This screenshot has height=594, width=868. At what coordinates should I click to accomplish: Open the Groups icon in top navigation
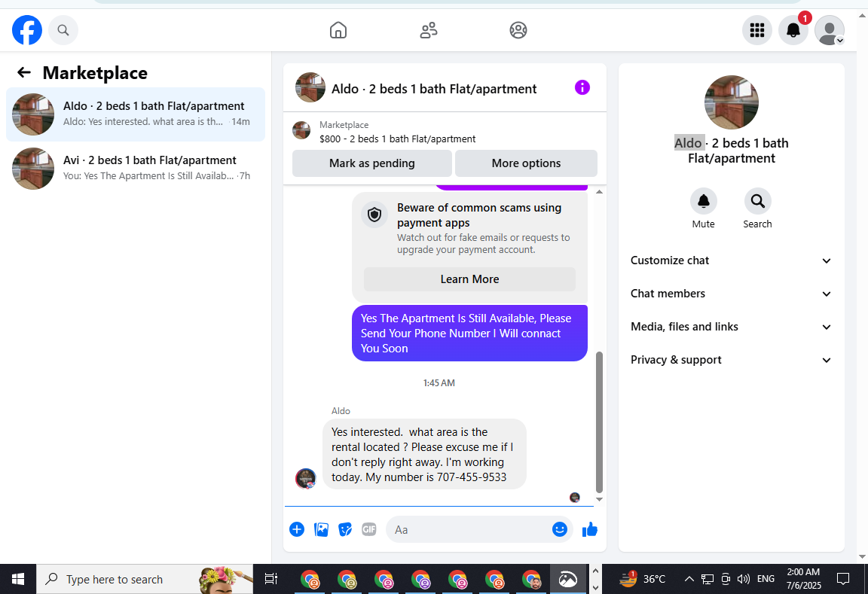518,30
